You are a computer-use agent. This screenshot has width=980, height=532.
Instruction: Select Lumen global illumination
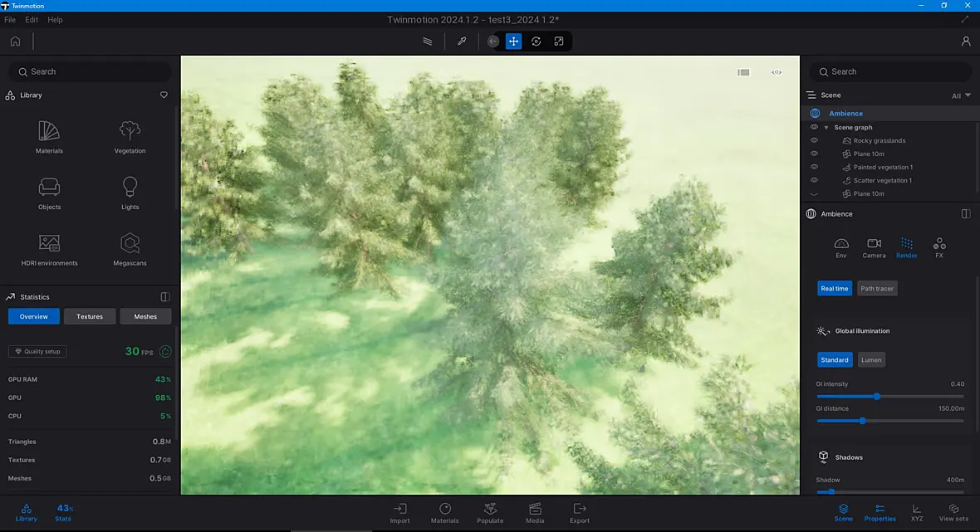[x=870, y=359]
